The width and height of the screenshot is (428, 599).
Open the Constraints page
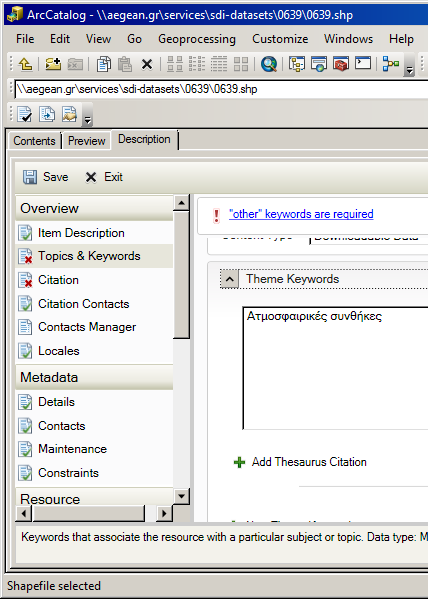(94, 473)
